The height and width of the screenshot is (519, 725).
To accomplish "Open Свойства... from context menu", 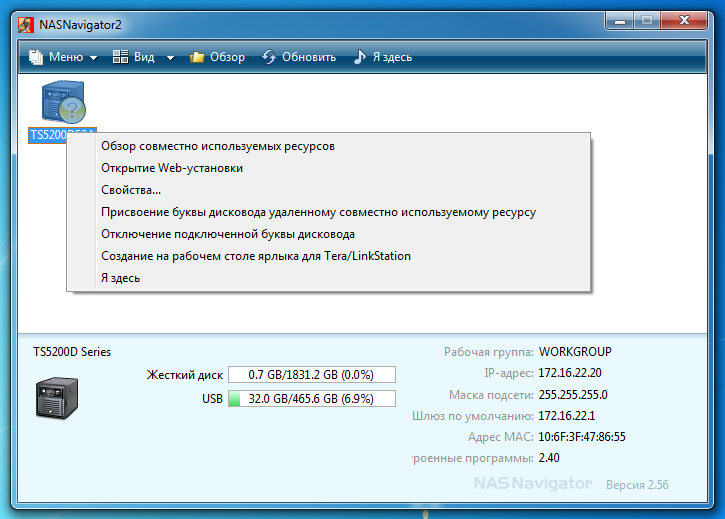I will pyautogui.click(x=328, y=190).
